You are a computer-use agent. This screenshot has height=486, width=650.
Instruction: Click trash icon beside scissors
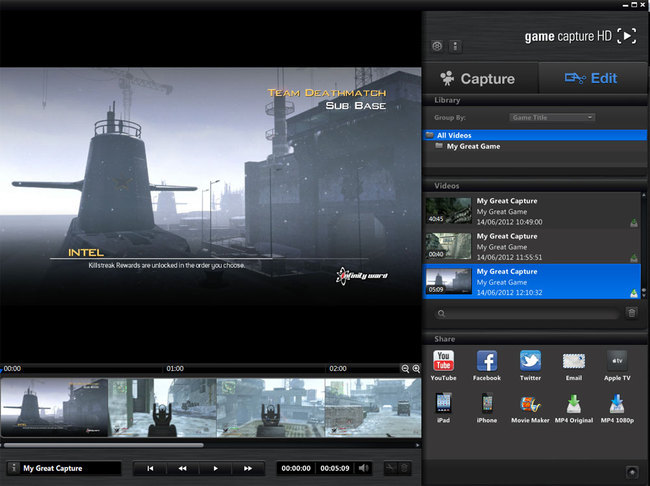pyautogui.click(x=405, y=468)
